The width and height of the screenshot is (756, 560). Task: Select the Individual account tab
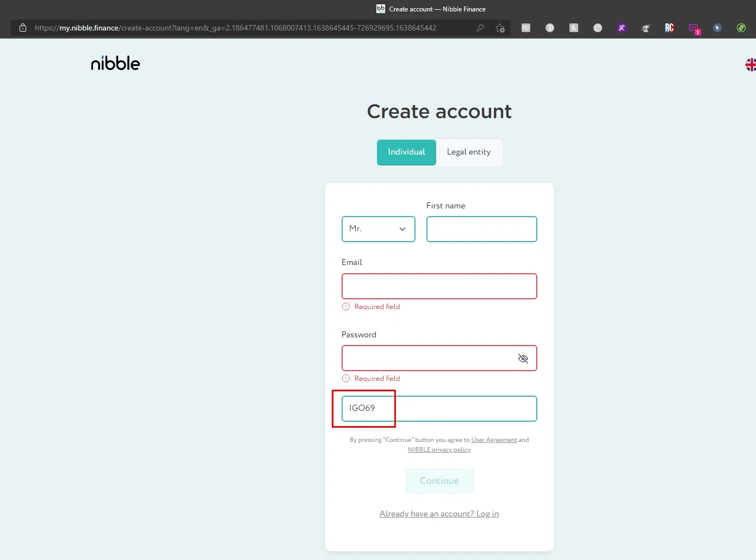tap(406, 152)
